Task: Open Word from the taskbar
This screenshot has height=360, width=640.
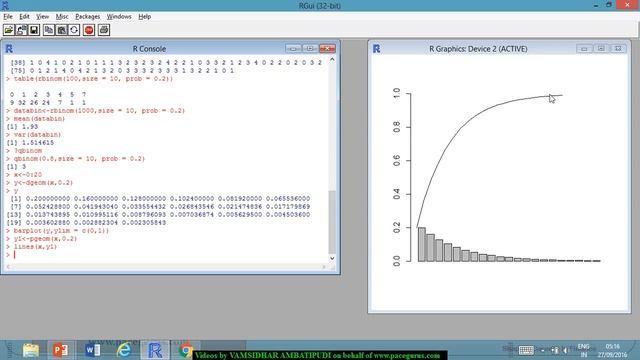Action: pos(93,350)
